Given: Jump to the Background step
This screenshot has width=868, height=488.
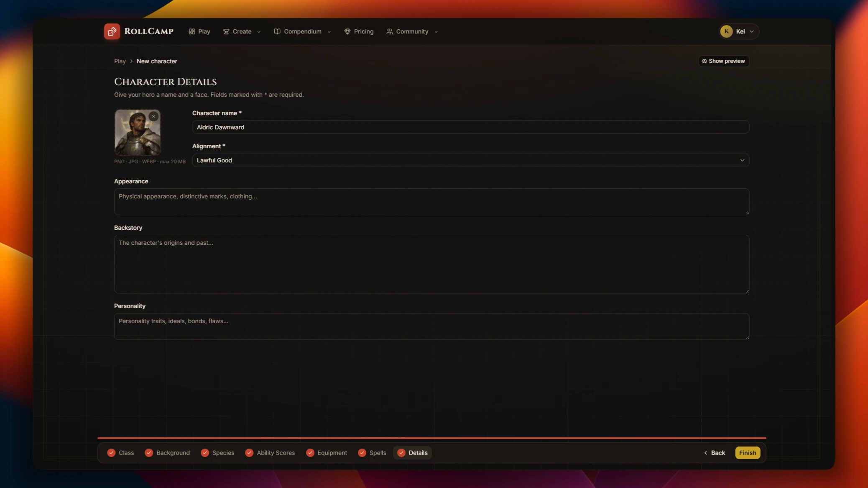Looking at the screenshot, I should [x=167, y=453].
